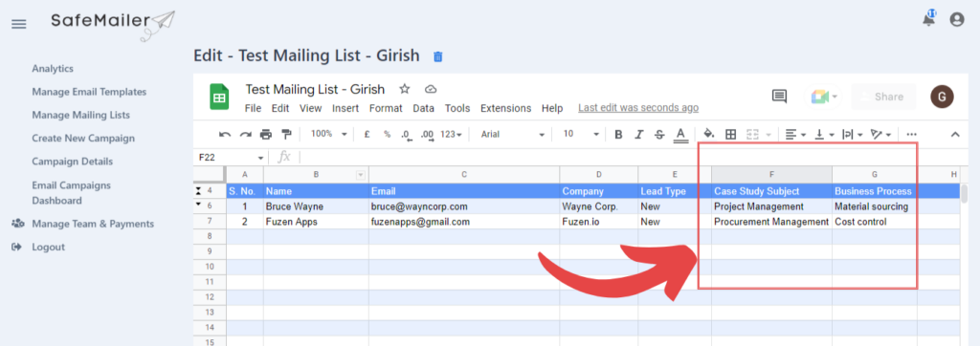Open Last edit was seconds ago link
The height and width of the screenshot is (346, 980).
click(x=638, y=108)
